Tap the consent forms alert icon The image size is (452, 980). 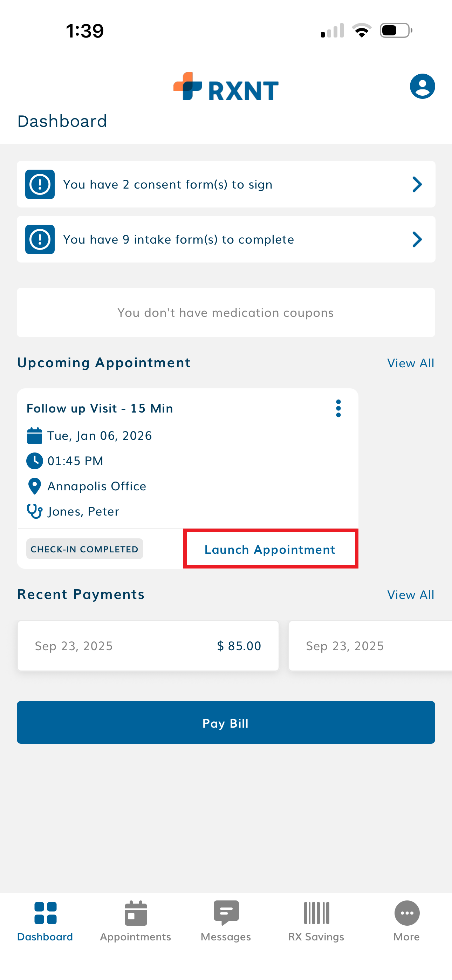click(x=40, y=184)
